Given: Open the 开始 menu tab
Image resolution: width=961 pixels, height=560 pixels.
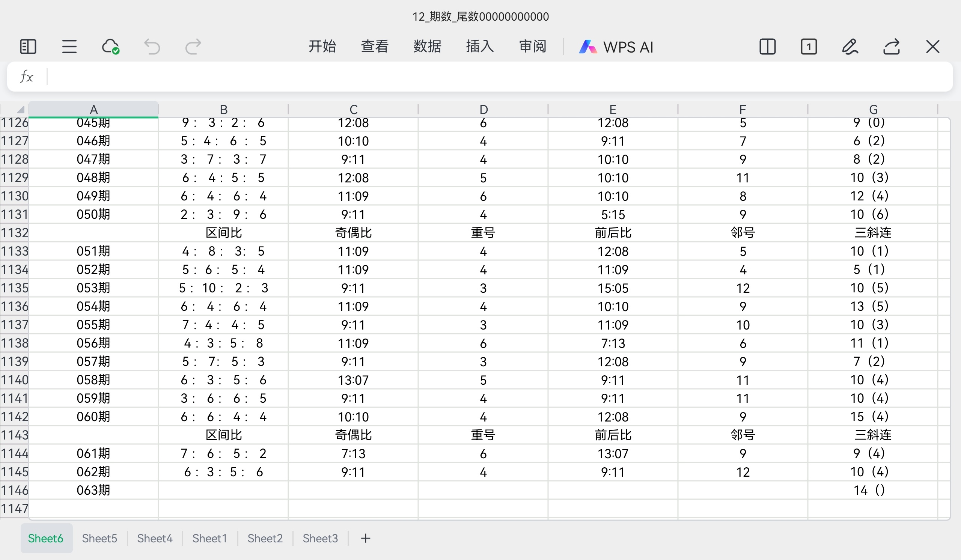Looking at the screenshot, I should [322, 47].
